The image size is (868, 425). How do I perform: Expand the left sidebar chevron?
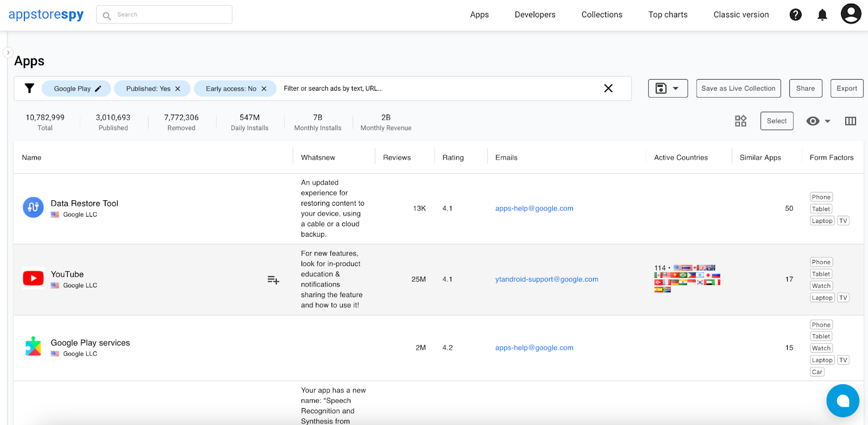pyautogui.click(x=8, y=53)
